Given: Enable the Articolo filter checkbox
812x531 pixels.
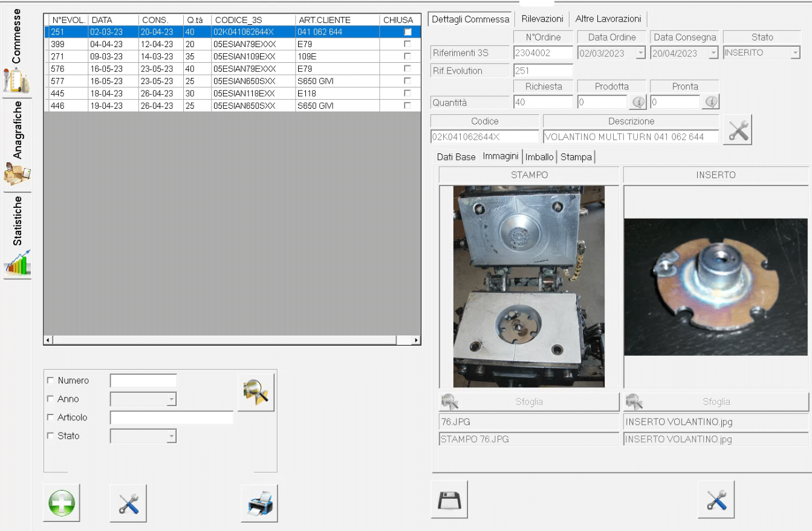Looking at the screenshot, I should click(x=50, y=417).
